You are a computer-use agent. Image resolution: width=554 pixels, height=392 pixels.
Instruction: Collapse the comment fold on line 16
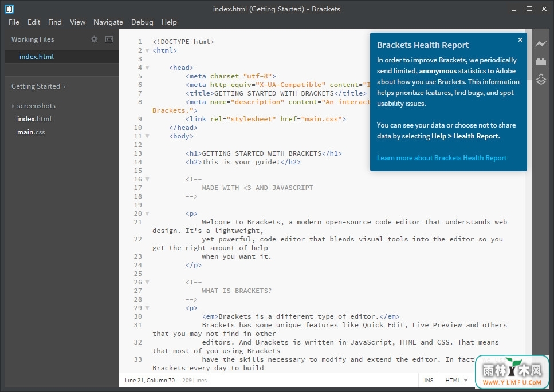[x=147, y=179]
